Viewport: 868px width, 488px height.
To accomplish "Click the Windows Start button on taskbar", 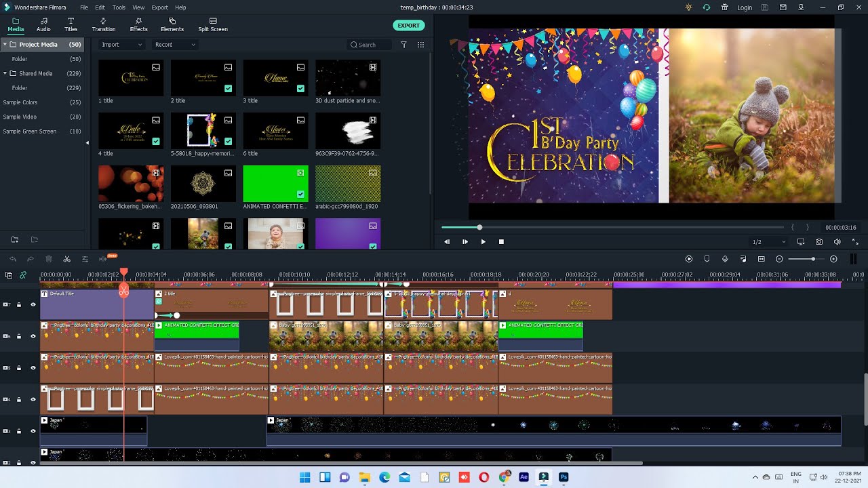I will [x=304, y=477].
